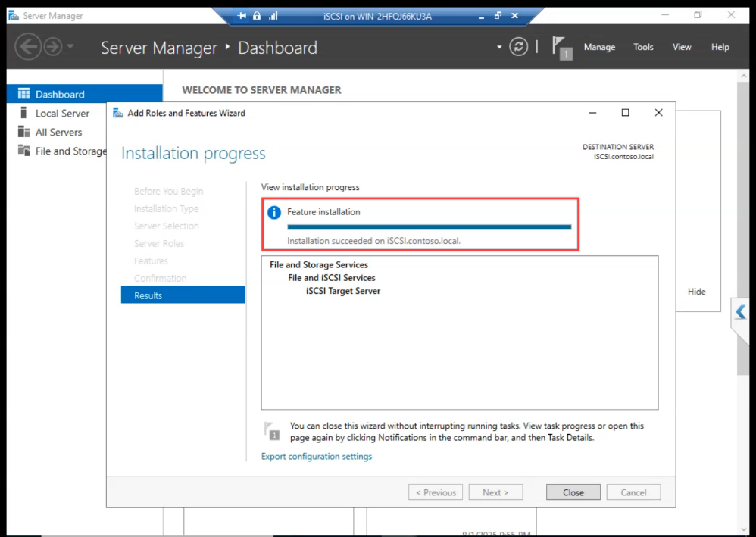Click the Server Manager vertical scrollbar
Viewport: 756px width, 537px height.
tap(743, 229)
